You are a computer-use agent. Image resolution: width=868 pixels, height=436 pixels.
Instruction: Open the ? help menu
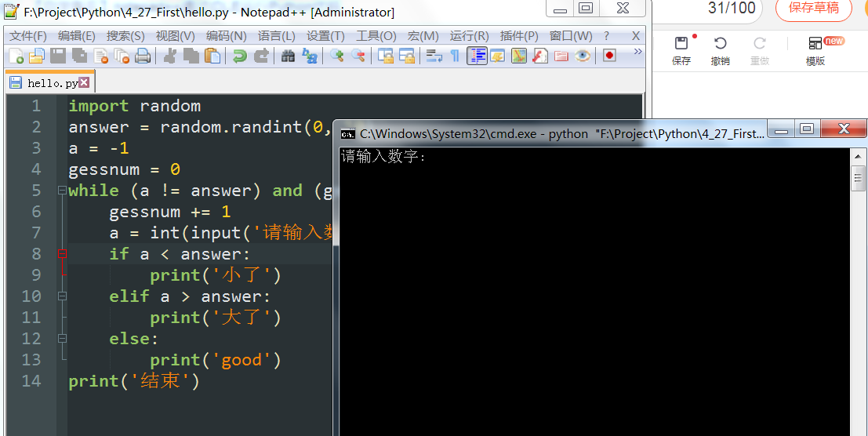coord(607,37)
